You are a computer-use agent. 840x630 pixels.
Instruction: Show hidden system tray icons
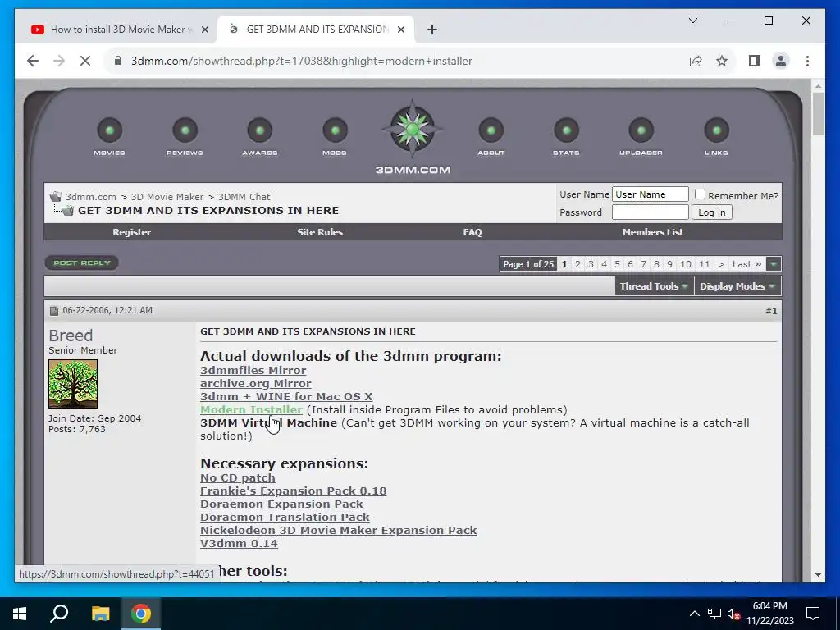(x=694, y=614)
